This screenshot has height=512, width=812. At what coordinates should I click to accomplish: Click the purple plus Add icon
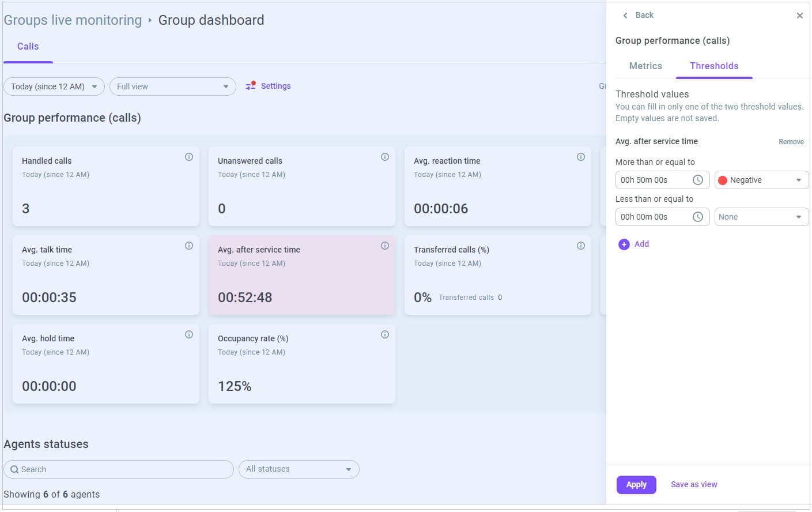click(x=624, y=244)
